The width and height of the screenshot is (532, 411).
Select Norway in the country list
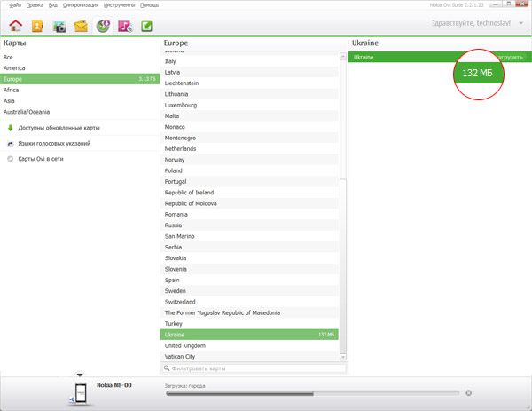pos(249,160)
